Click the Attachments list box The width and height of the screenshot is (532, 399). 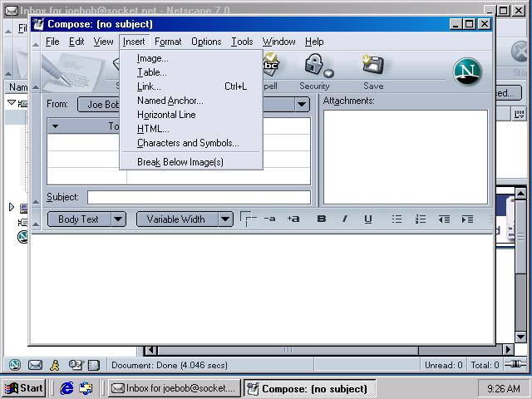point(406,157)
